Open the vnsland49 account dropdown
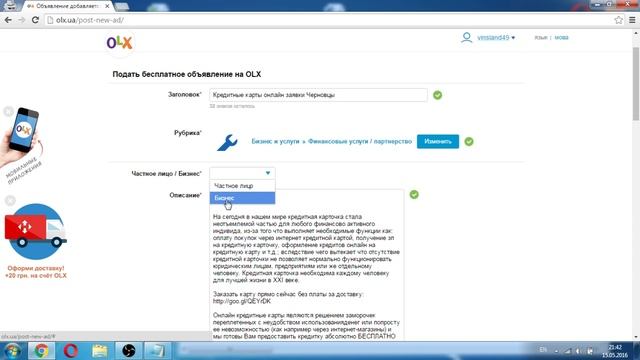640x360 pixels. click(496, 38)
